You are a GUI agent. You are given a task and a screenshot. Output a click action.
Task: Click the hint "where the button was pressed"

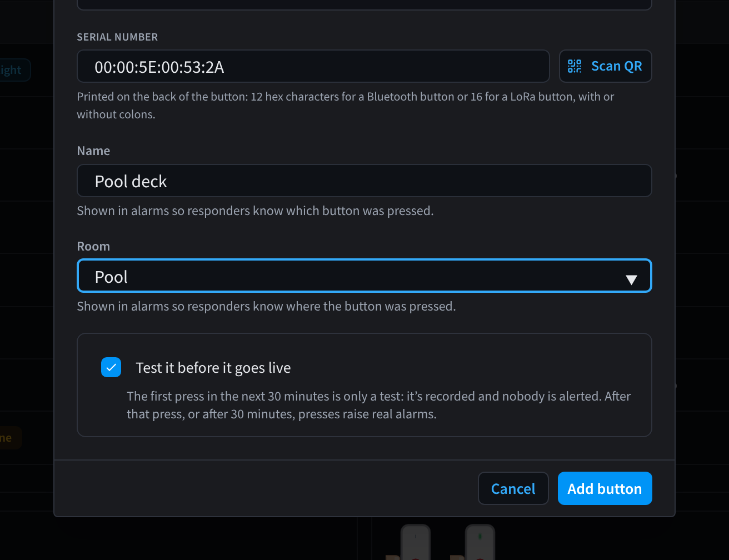[266, 307]
